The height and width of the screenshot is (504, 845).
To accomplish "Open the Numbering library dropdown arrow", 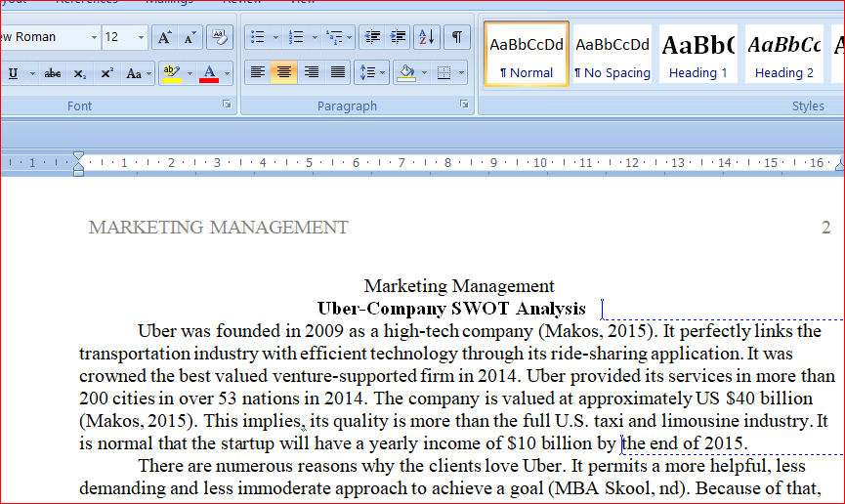I will (315, 37).
